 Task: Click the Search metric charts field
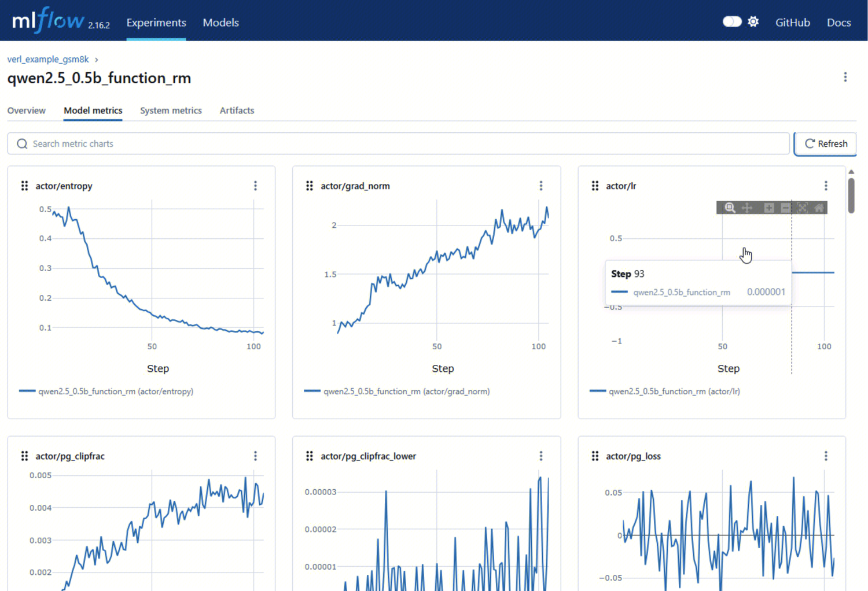398,143
